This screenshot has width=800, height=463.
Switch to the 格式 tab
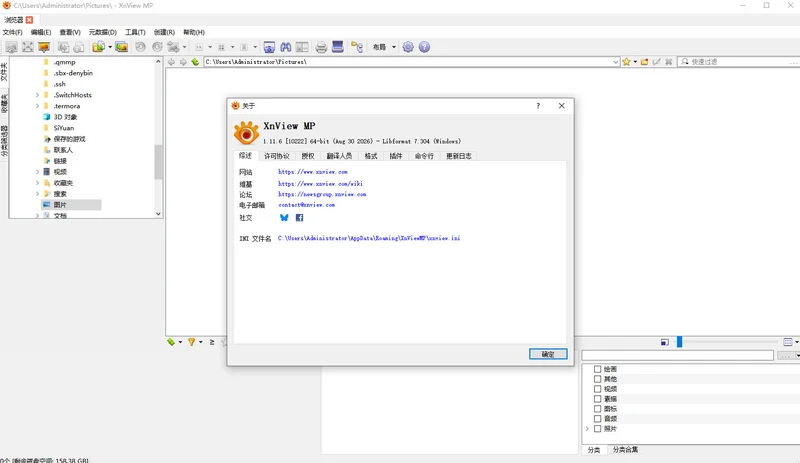pos(371,156)
